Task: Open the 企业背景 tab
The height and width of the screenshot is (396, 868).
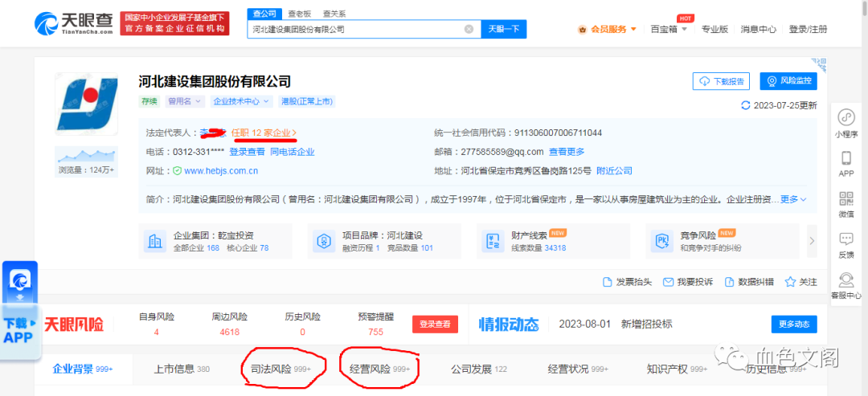Action: tap(83, 369)
